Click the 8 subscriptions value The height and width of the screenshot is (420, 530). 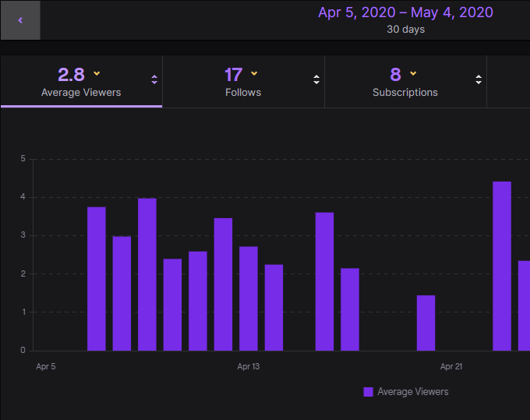[x=395, y=75]
